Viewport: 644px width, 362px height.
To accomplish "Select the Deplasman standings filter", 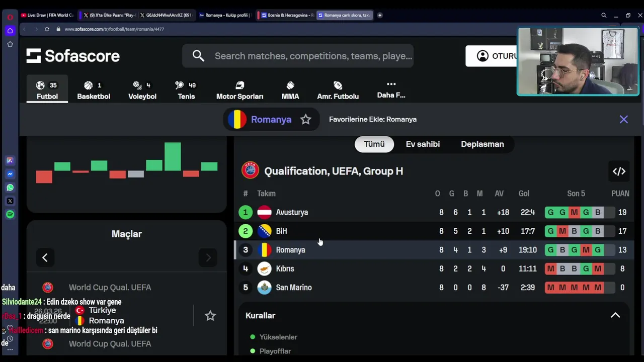I will pyautogui.click(x=482, y=144).
